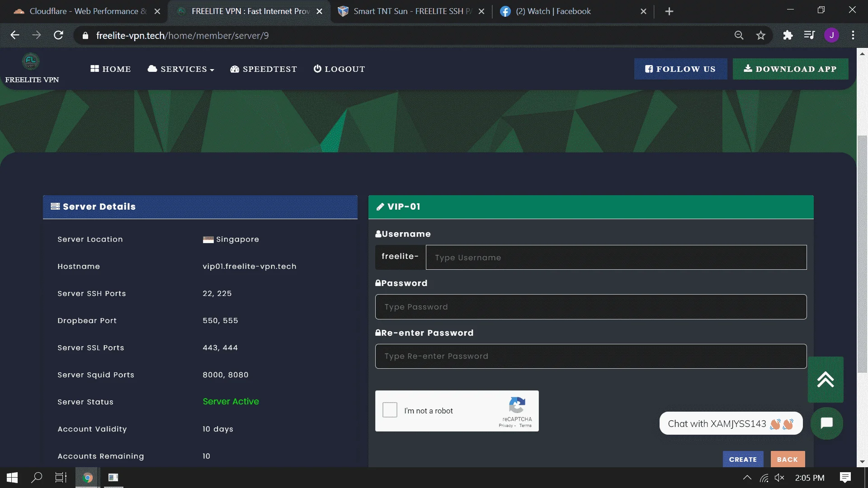This screenshot has height=488, width=868.
Task: Open the notification center icon
Action: [845, 478]
